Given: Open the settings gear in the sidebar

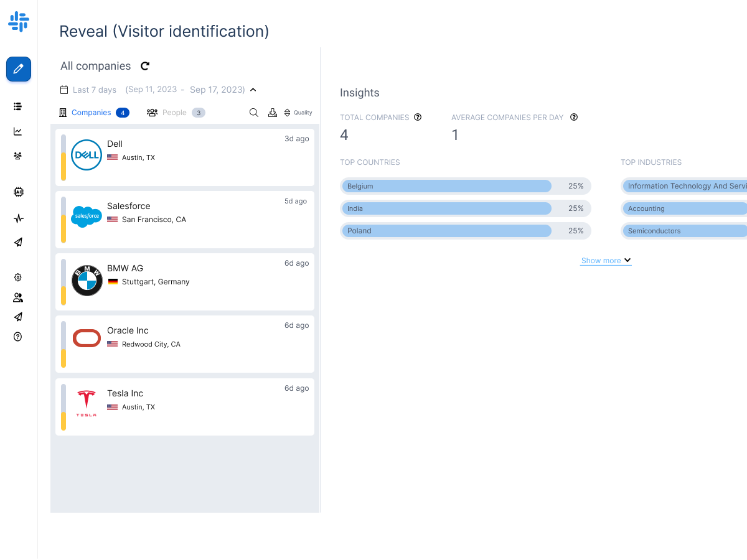Looking at the screenshot, I should (x=18, y=278).
